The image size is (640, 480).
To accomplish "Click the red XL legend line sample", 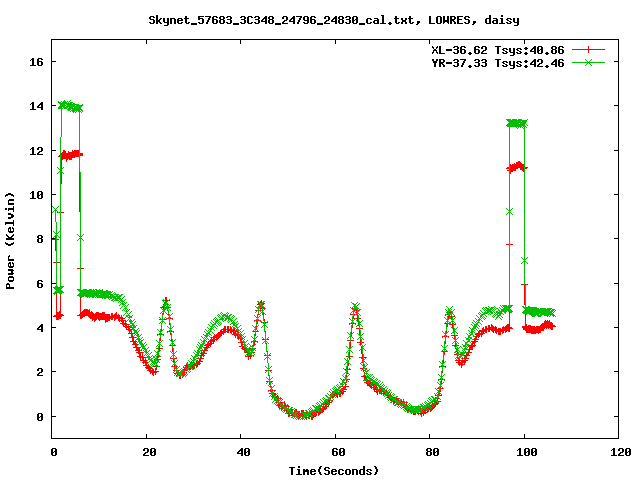I will 588,50.
